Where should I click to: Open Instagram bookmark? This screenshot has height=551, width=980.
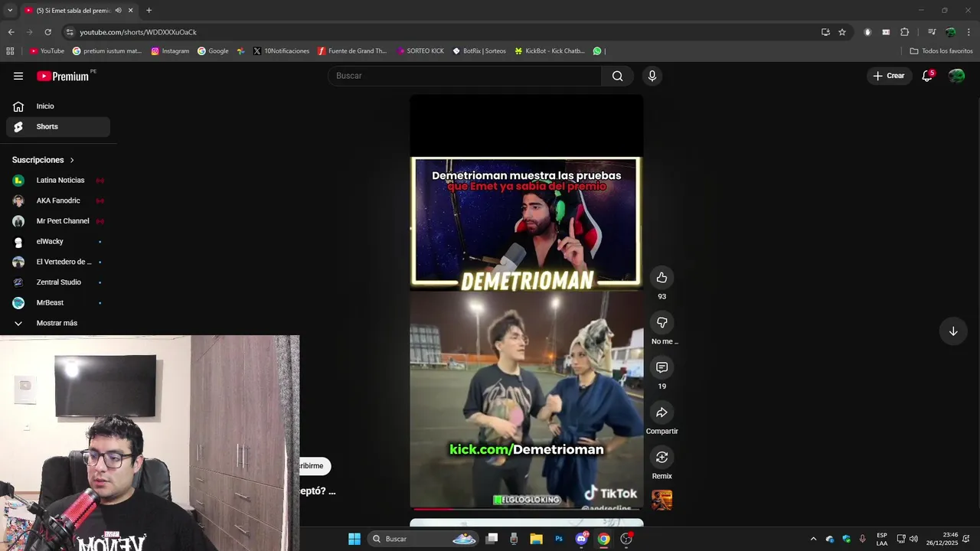pos(170,51)
